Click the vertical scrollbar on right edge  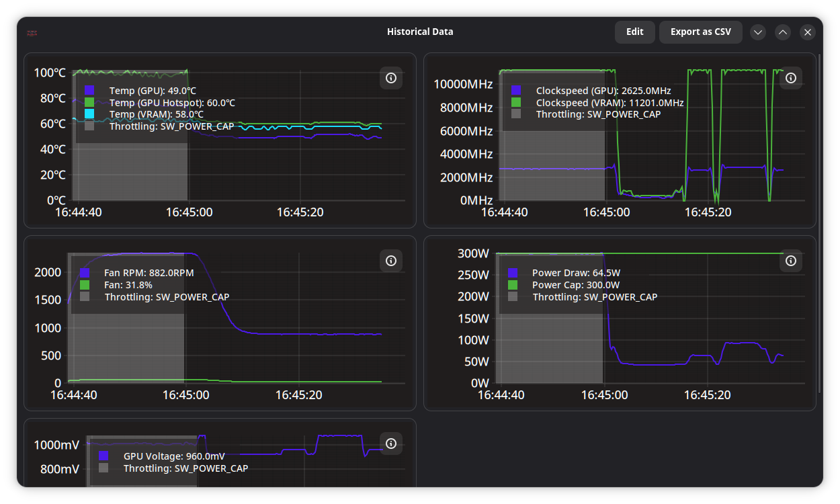819,222
